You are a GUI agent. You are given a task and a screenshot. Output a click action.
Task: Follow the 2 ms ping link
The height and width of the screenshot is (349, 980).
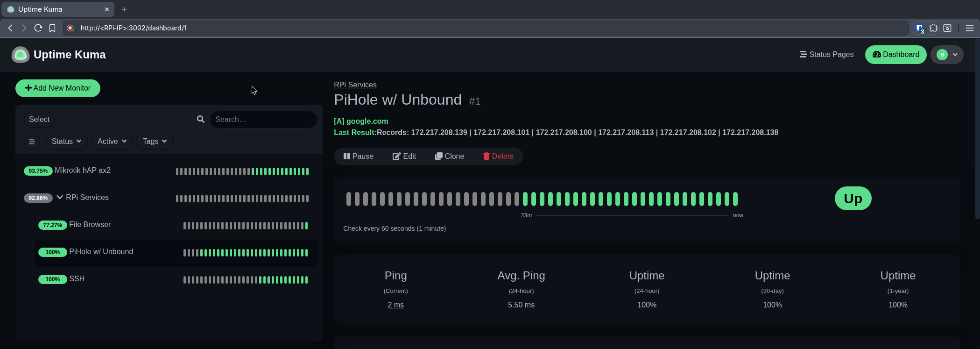click(x=395, y=305)
